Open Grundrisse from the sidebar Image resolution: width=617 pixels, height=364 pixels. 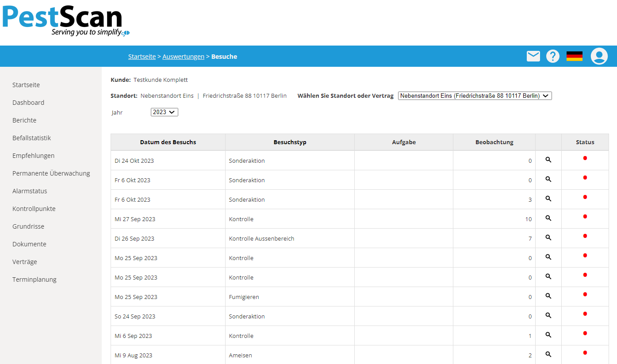[x=28, y=226]
